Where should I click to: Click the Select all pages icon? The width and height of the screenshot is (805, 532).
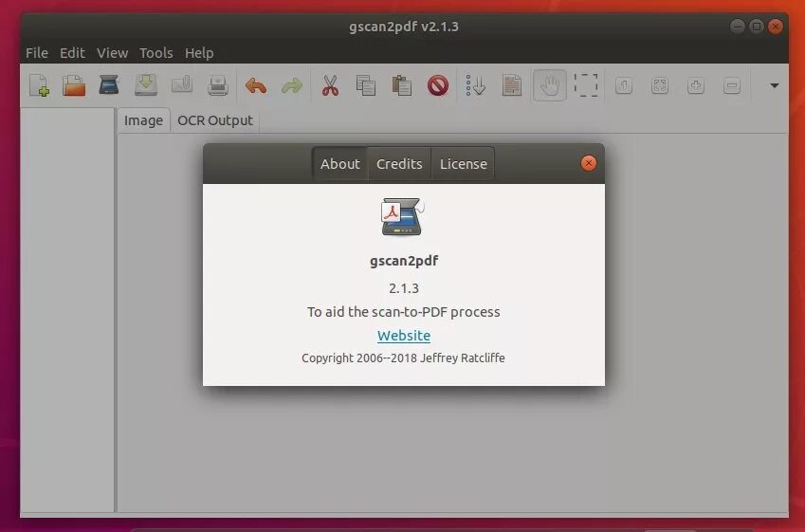(x=512, y=85)
